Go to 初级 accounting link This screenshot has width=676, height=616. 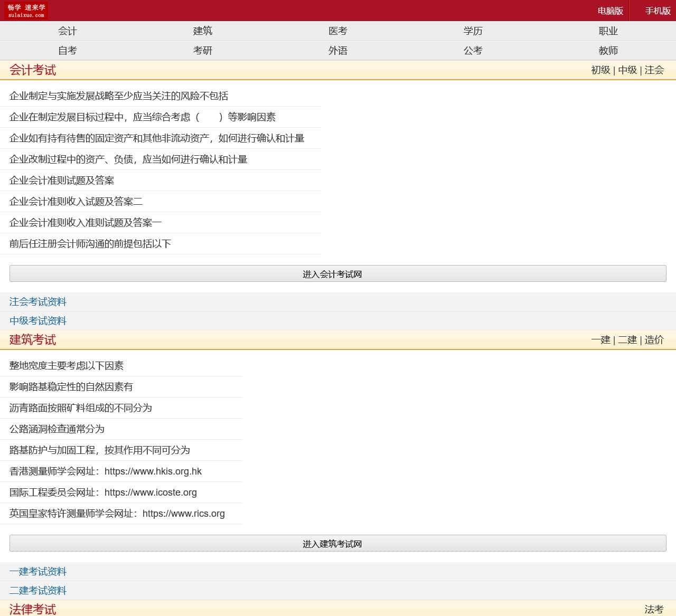[x=600, y=70]
